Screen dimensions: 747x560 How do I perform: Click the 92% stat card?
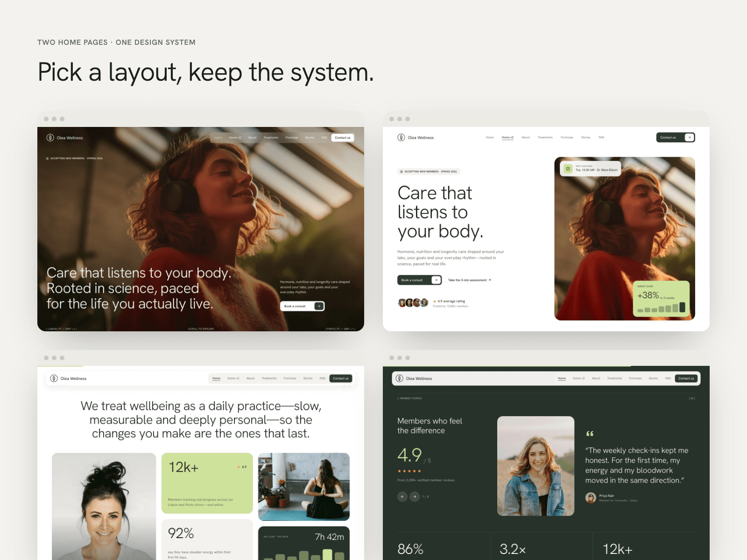pos(207,539)
